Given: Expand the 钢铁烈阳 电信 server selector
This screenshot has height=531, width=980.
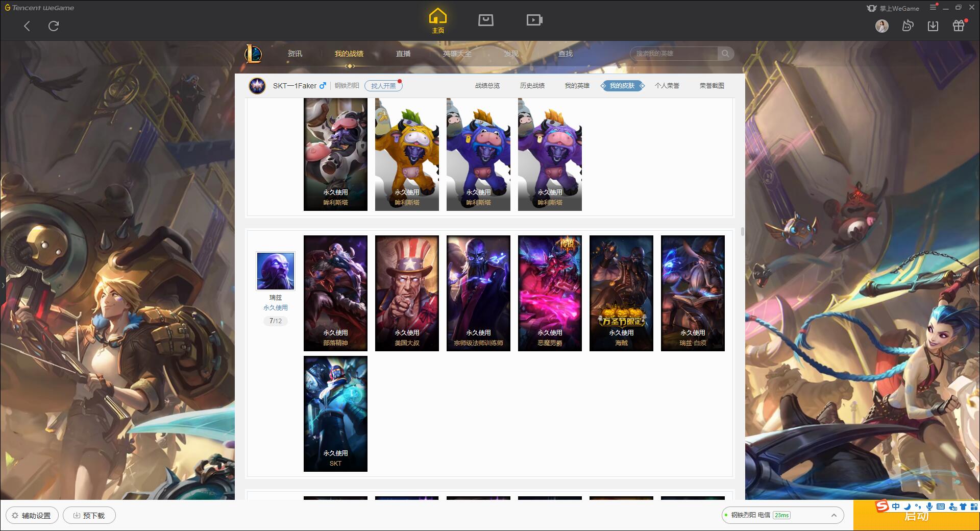Looking at the screenshot, I should (x=782, y=515).
